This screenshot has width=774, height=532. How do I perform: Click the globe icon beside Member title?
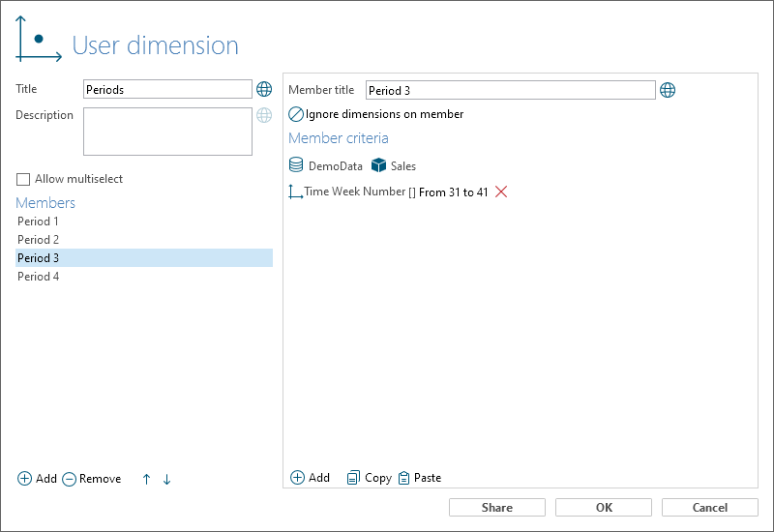click(x=668, y=90)
